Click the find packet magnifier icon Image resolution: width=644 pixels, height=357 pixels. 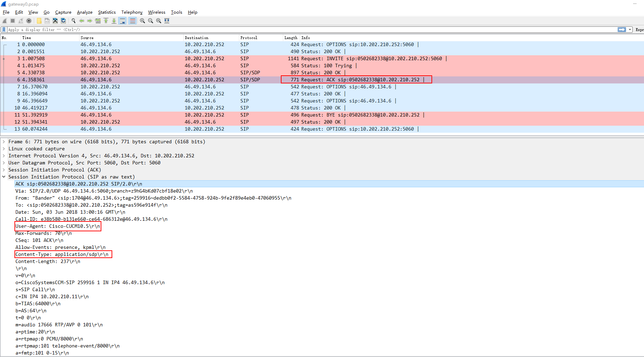coord(74,21)
